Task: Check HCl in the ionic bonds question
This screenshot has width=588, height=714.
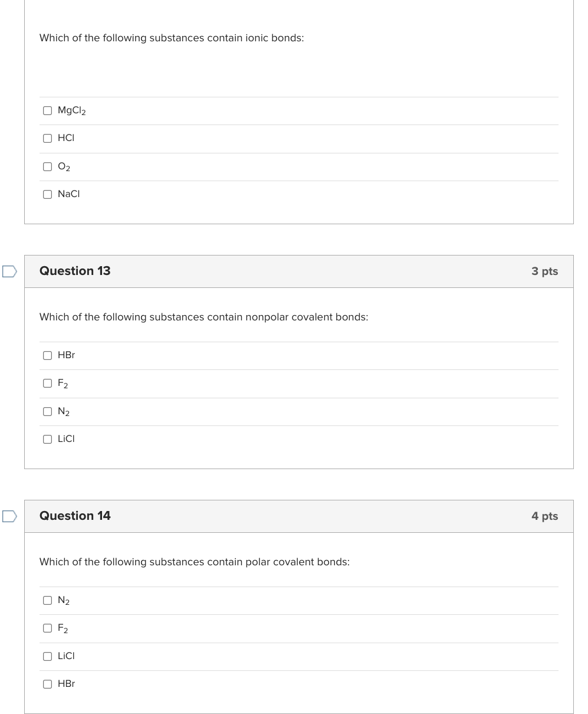Action: [47, 138]
